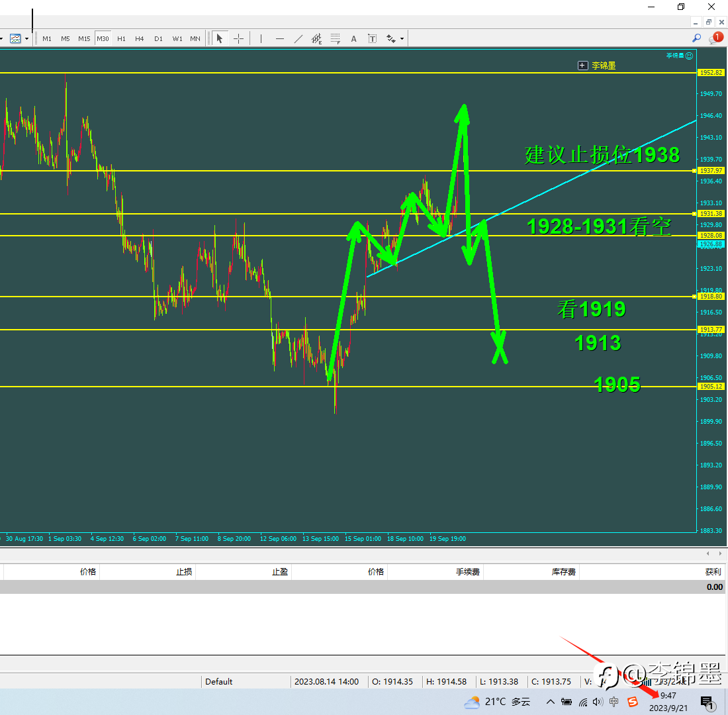This screenshot has width=728, height=715.
Task: Expand the 李锦墨 plus box
Action: click(x=582, y=66)
